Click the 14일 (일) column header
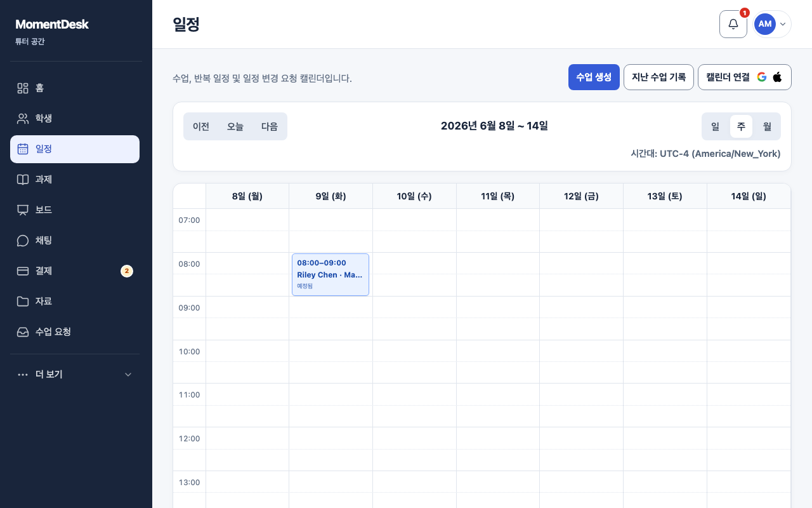The width and height of the screenshot is (812, 508). pyautogui.click(x=749, y=196)
